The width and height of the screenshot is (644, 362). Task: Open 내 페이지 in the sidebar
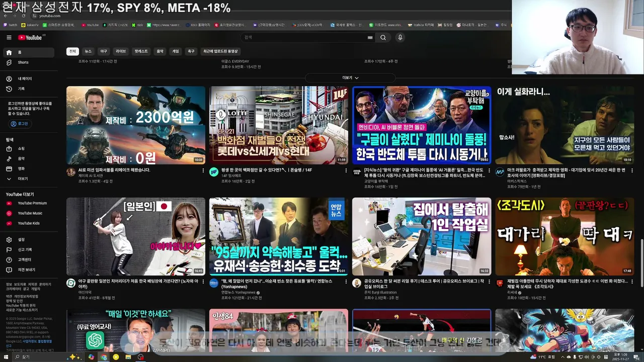29,79
